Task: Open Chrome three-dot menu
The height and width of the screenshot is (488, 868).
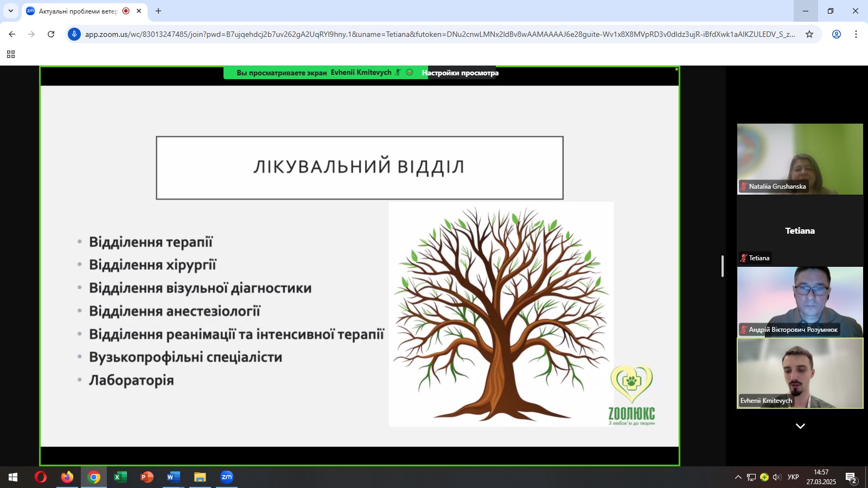Action: [x=856, y=34]
